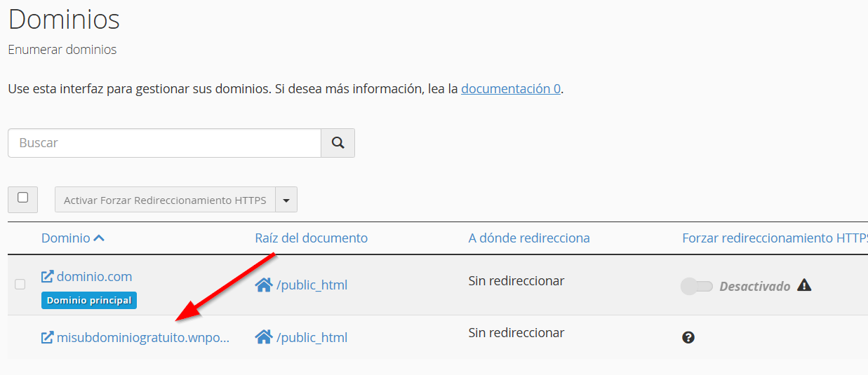Open the dropdown arrow beside Activar Forzar Redireccionamiento

click(x=286, y=200)
